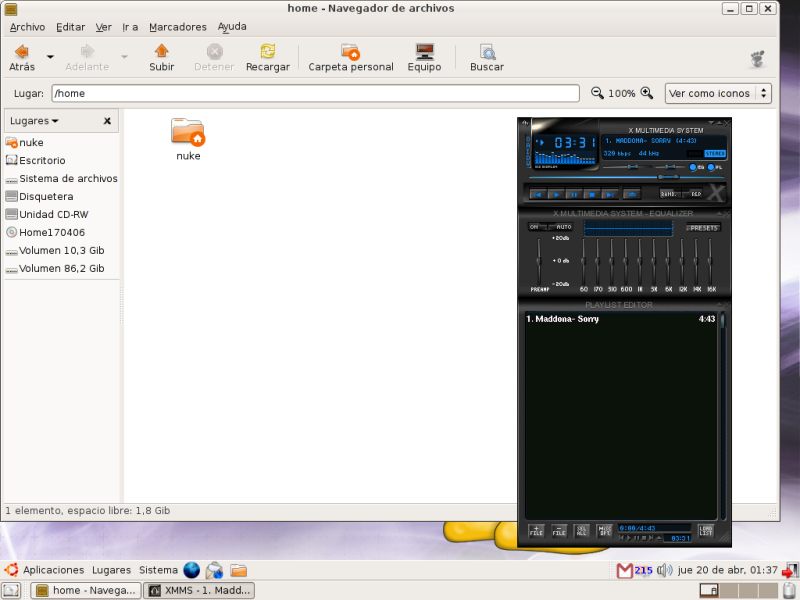Open the Ver como iconos dropdown
The height and width of the screenshot is (600, 800).
point(718,93)
